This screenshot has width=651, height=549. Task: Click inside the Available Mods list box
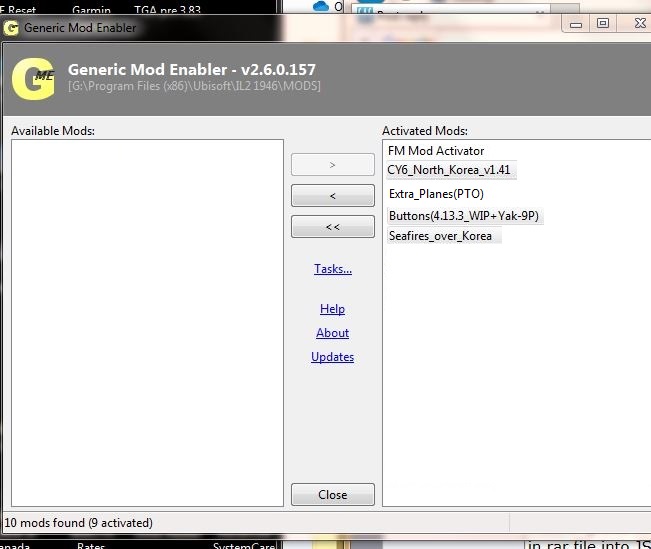coord(147,323)
